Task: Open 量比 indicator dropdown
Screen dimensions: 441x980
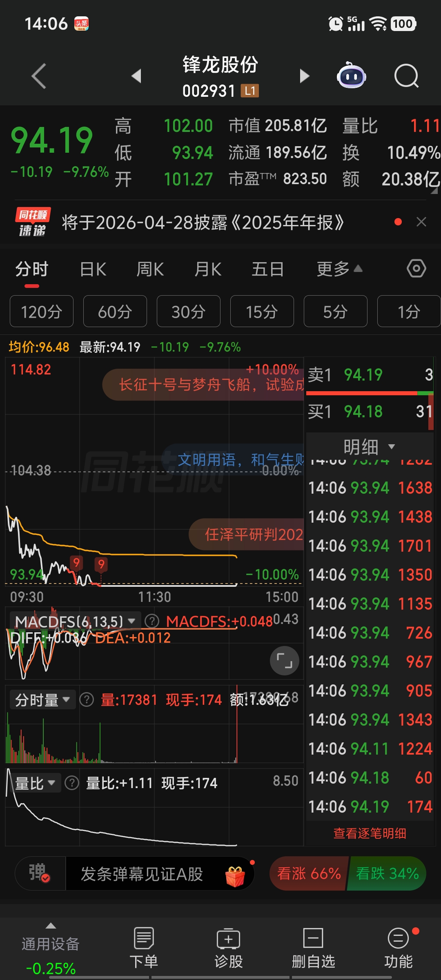Action: [x=35, y=783]
